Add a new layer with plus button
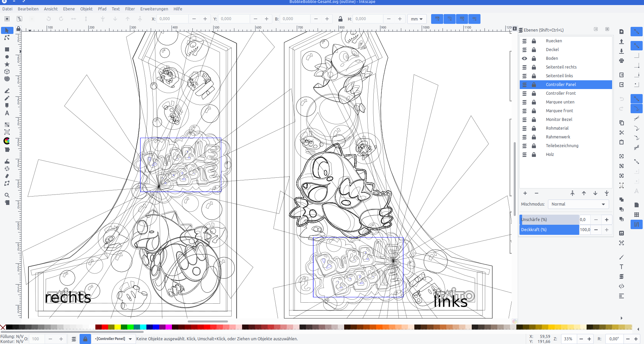This screenshot has width=644, height=344. [525, 193]
